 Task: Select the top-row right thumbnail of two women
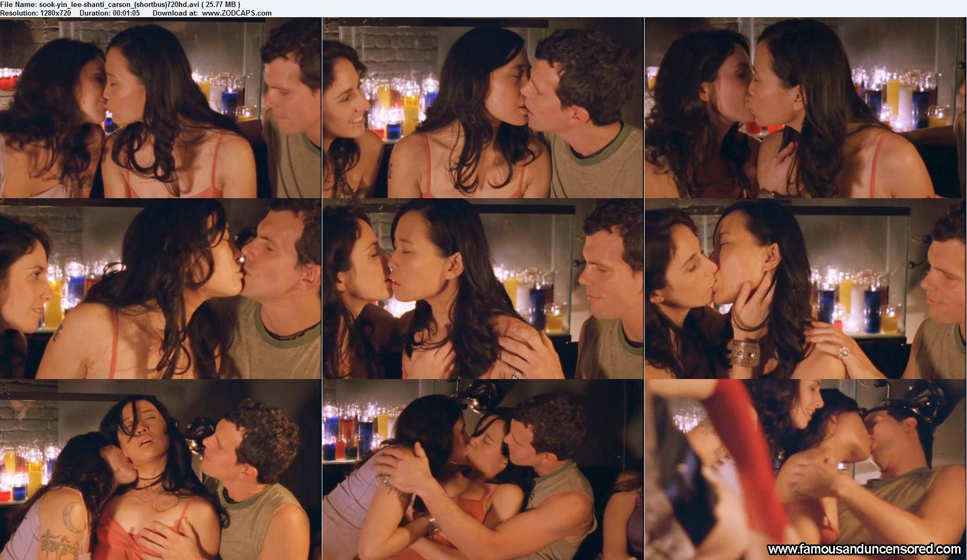click(x=805, y=107)
